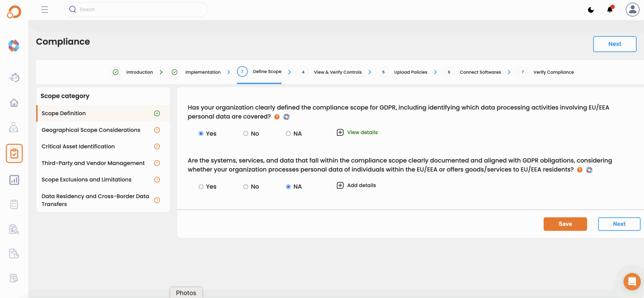
Task: Switch to the Upload Policies step
Action: (411, 72)
